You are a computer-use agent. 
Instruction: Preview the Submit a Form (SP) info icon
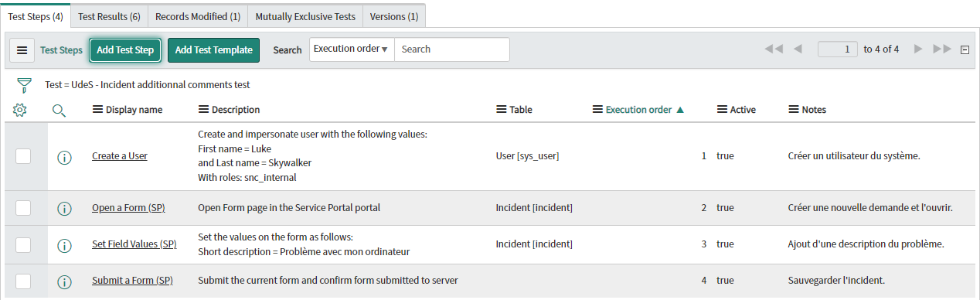(x=65, y=281)
